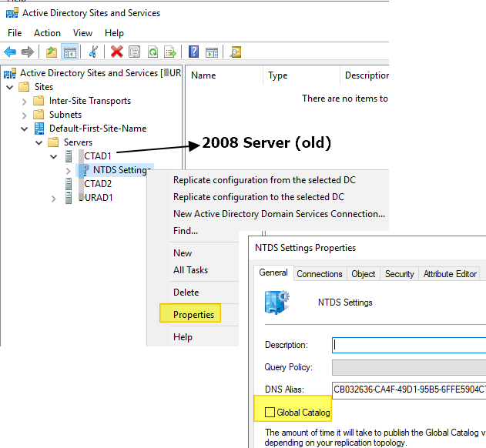Choose Find... in context menu

186,231
